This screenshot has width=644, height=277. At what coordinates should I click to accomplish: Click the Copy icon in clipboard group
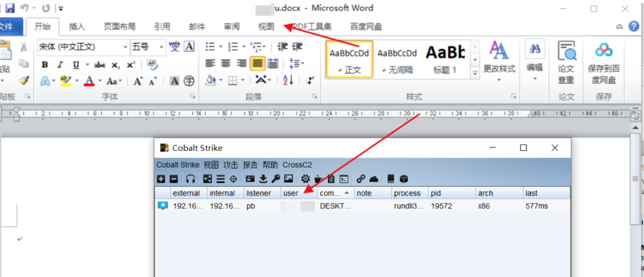point(23,63)
